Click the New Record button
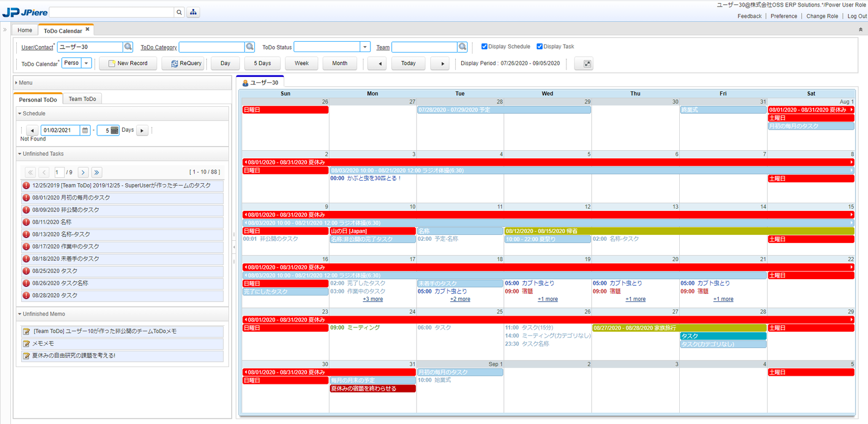 point(128,63)
